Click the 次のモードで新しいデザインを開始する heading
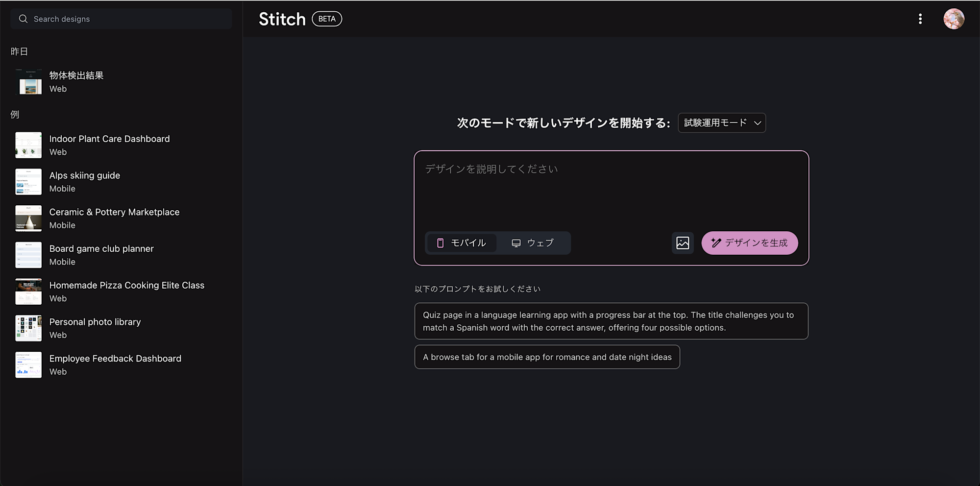This screenshot has width=980, height=486. click(x=563, y=123)
